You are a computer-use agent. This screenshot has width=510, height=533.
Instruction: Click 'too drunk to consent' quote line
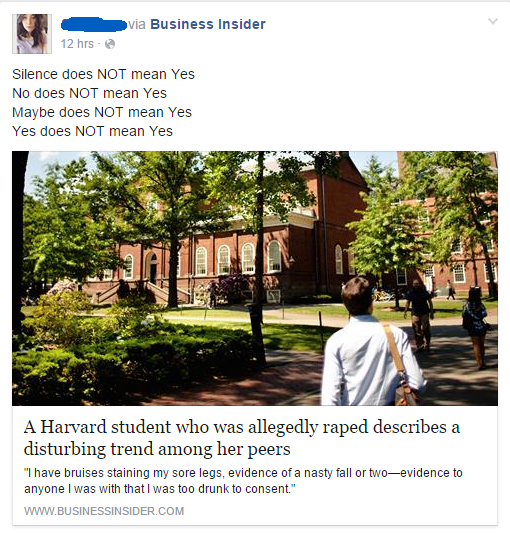coord(160,489)
